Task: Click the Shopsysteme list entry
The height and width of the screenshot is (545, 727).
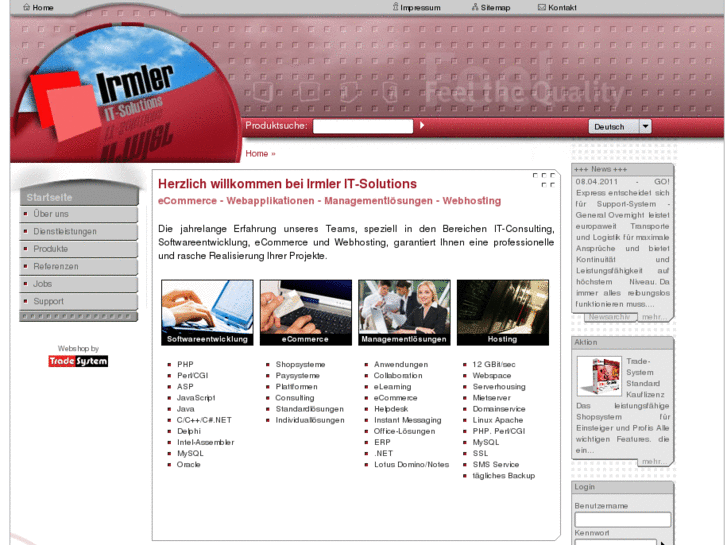Action: tap(300, 365)
